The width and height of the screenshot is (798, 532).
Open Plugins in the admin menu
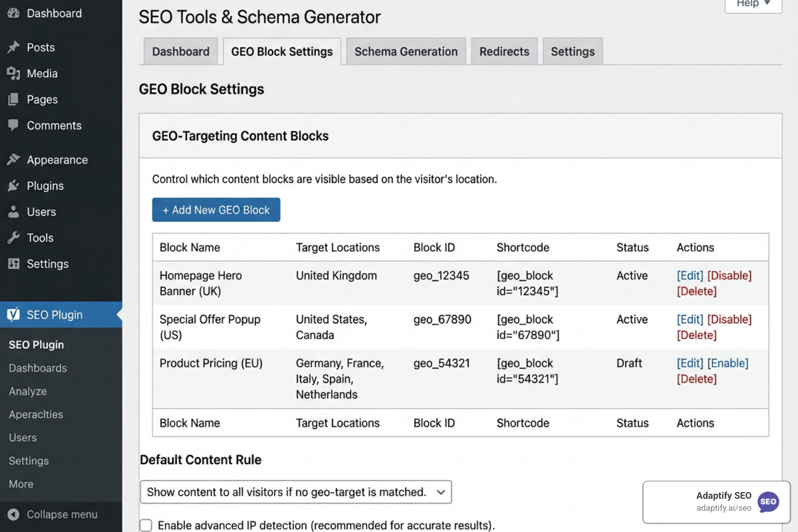click(x=45, y=185)
